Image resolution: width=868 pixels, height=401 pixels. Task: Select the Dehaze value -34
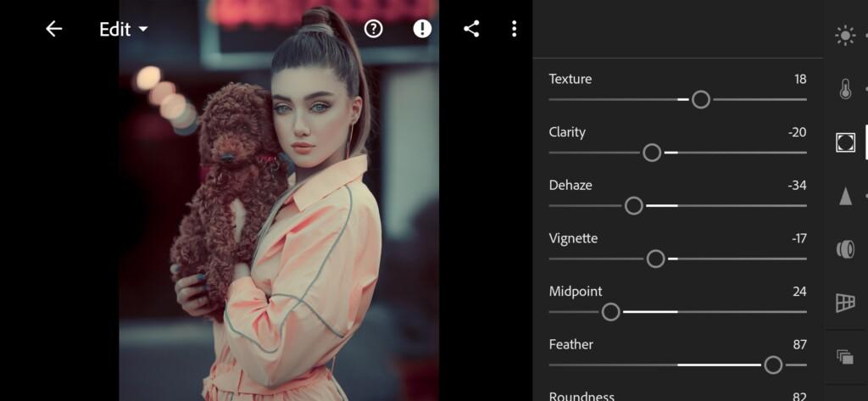pos(797,186)
